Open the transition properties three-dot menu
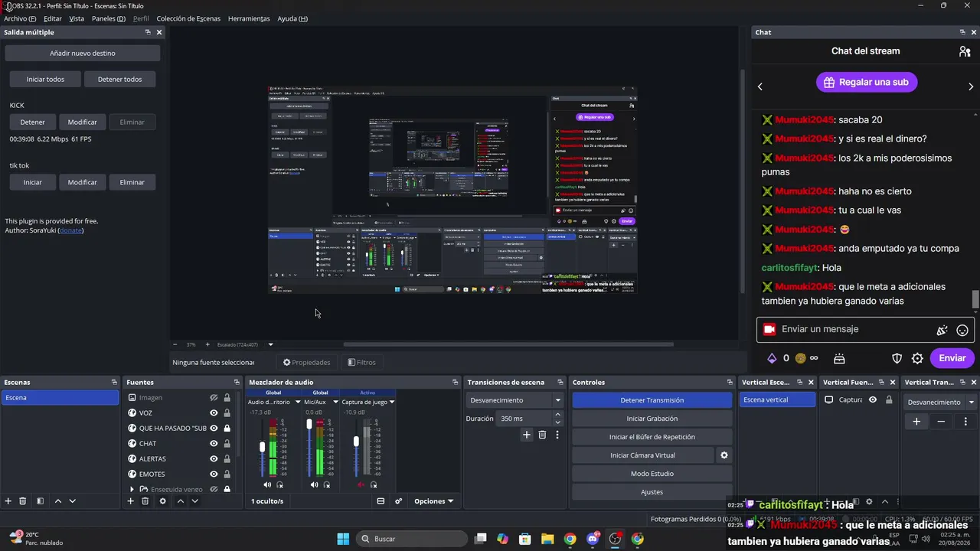The image size is (980, 551). point(557,435)
